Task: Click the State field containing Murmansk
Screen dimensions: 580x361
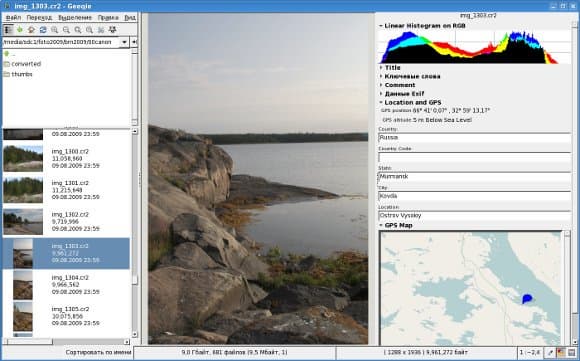Action: pos(475,177)
